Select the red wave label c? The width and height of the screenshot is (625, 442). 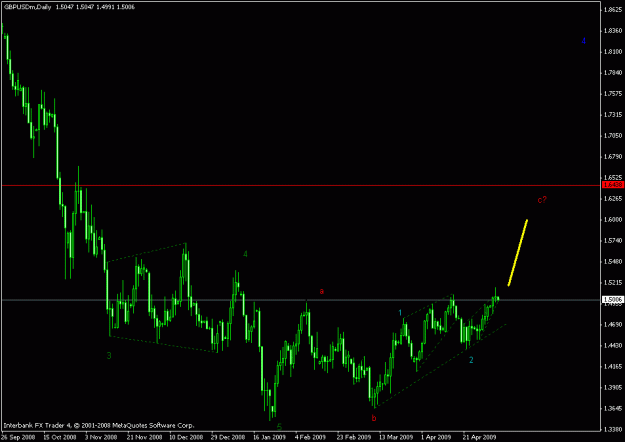542,200
